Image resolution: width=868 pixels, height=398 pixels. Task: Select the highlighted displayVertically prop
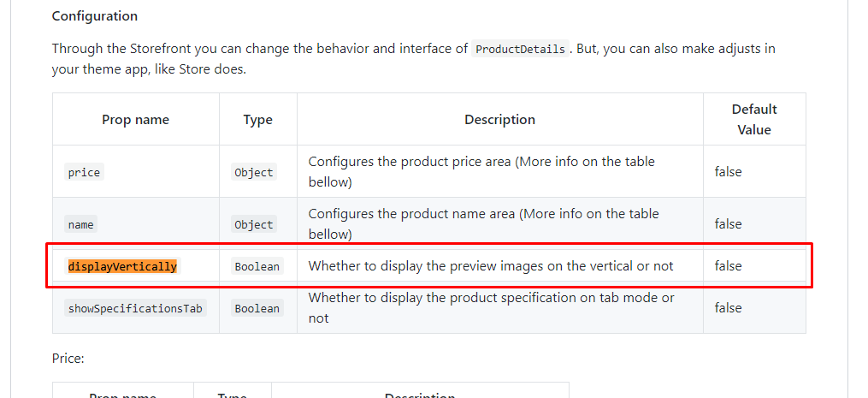pos(122,267)
